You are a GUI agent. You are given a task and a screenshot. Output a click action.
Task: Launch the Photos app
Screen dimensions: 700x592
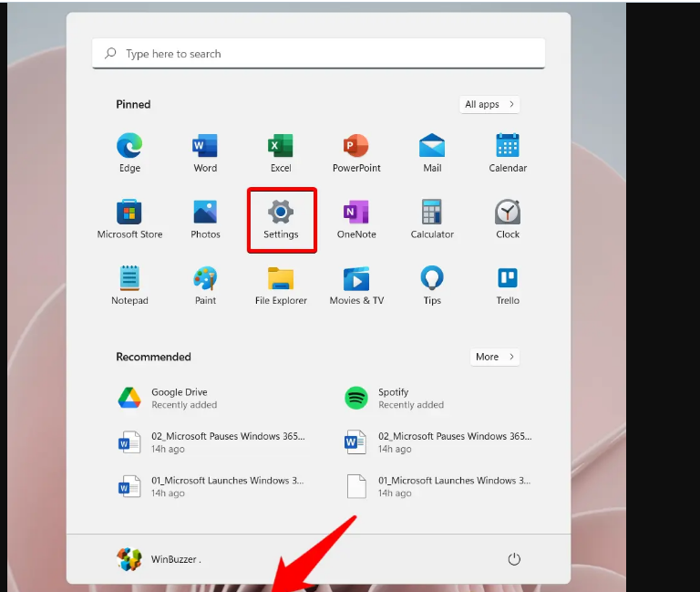(205, 219)
